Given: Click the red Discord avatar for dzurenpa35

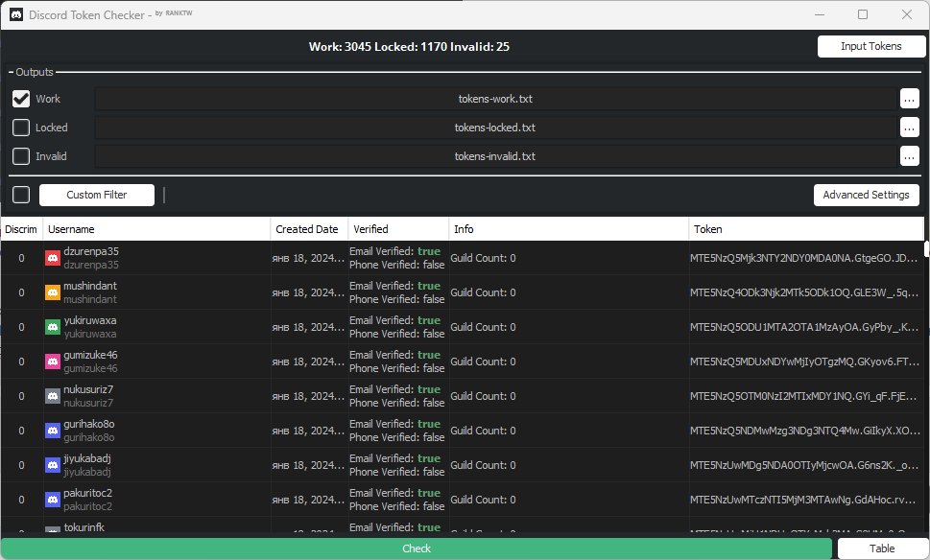Looking at the screenshot, I should (53, 258).
